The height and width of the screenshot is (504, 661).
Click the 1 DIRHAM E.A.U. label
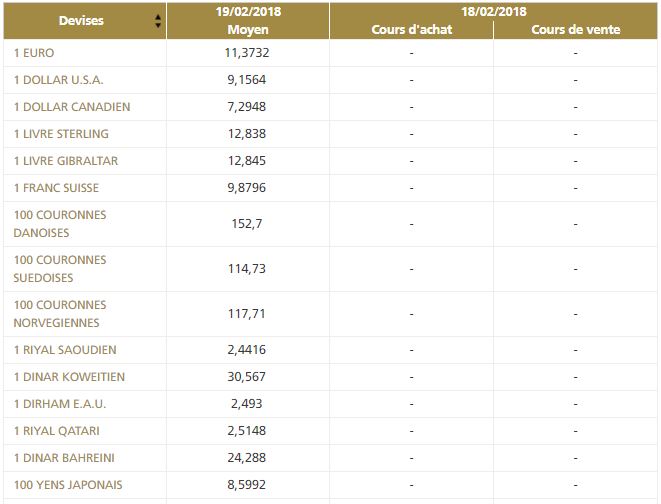60,404
